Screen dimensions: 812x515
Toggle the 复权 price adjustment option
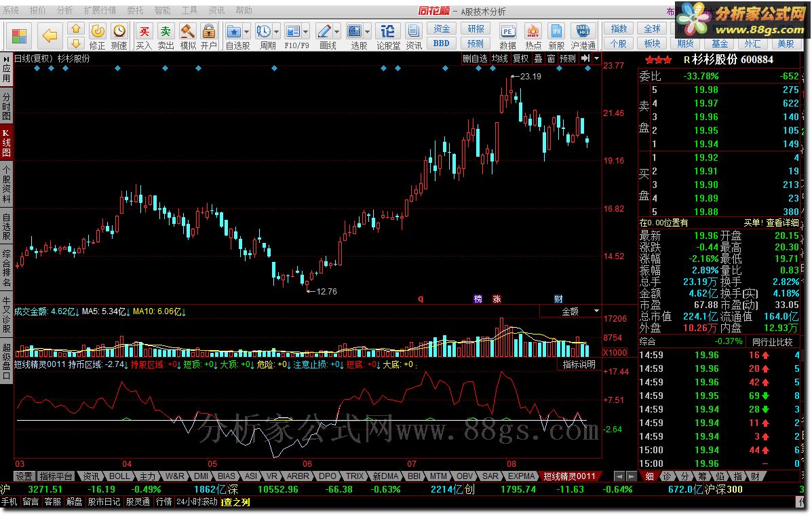point(521,58)
